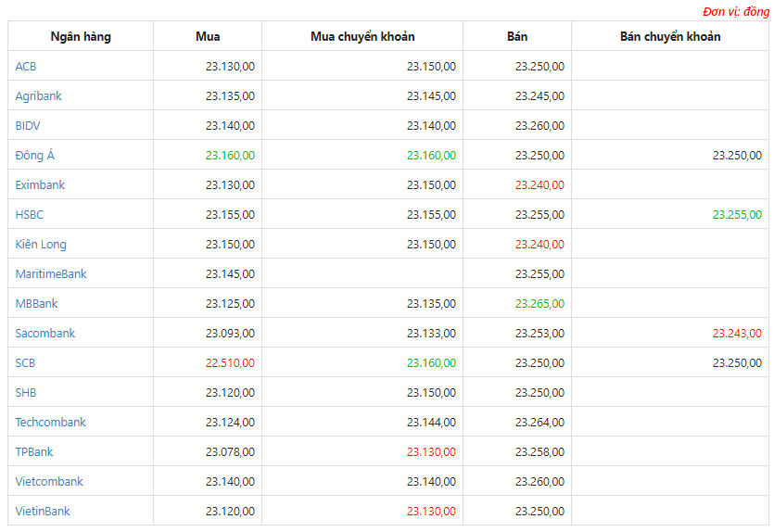Open the HSBC bank link
Screen dimensions: 774x532
30,215
